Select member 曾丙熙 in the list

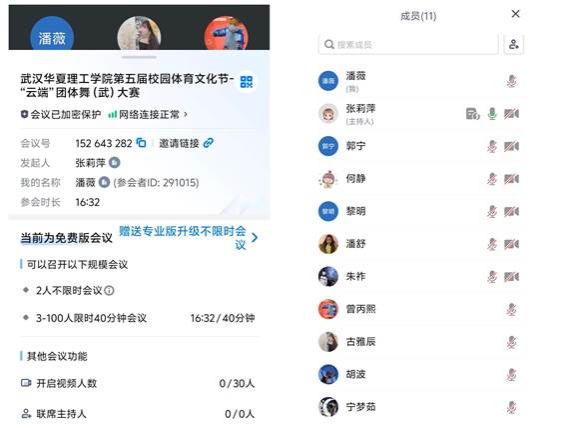click(x=420, y=309)
